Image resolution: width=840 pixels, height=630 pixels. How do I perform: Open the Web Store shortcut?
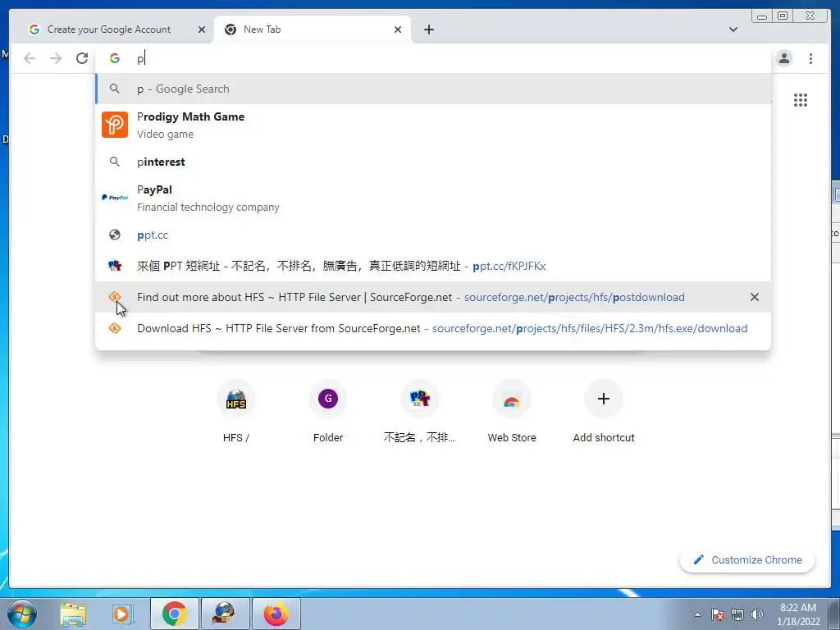coord(512,412)
